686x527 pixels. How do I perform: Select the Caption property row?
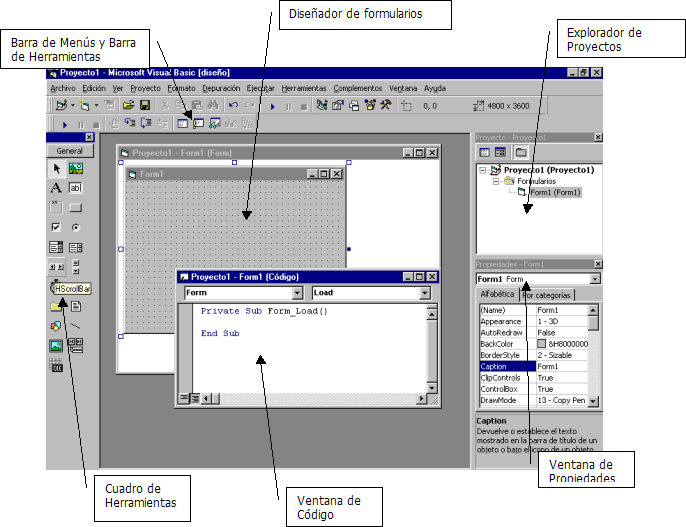(x=533, y=366)
